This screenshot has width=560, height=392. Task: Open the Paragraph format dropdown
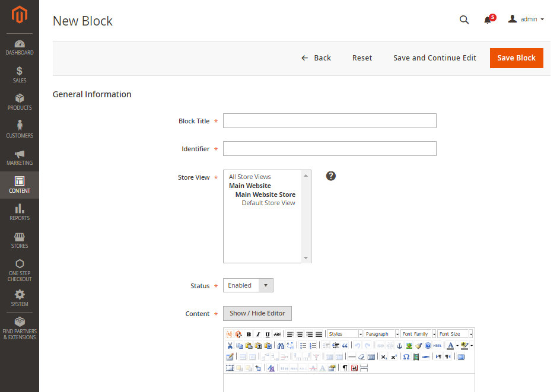pyautogui.click(x=381, y=333)
